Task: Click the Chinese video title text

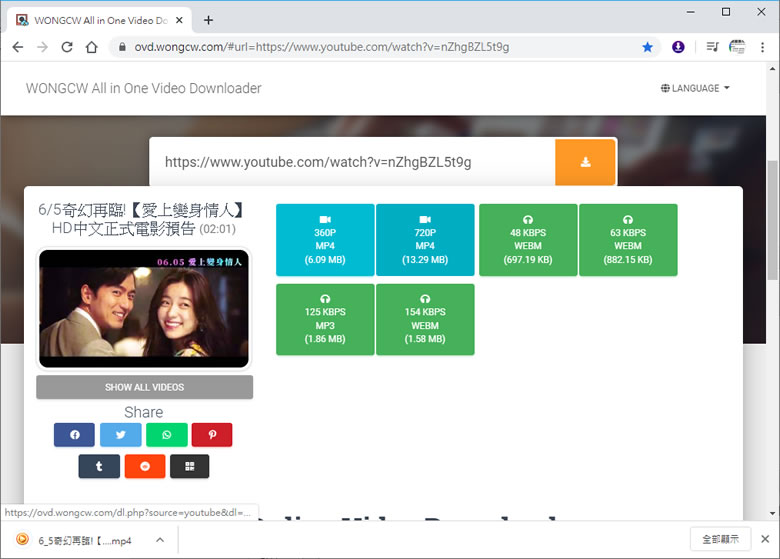Action: (143, 219)
